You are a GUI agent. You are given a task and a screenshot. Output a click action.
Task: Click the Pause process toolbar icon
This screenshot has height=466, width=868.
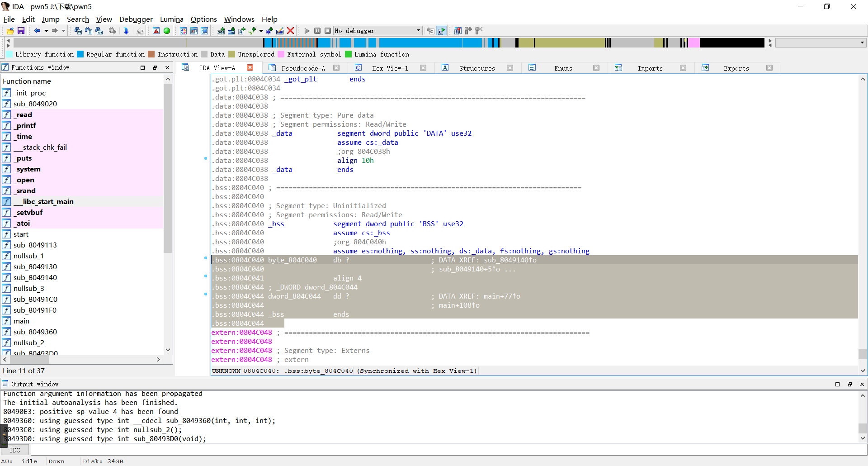pos(317,31)
